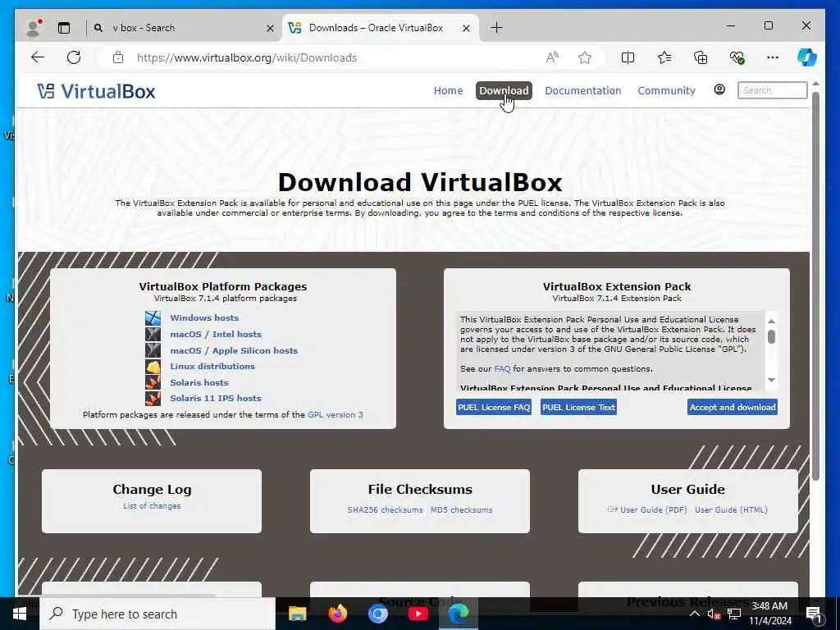
Task: Click the macOS Intel hosts icon
Action: 153,335
